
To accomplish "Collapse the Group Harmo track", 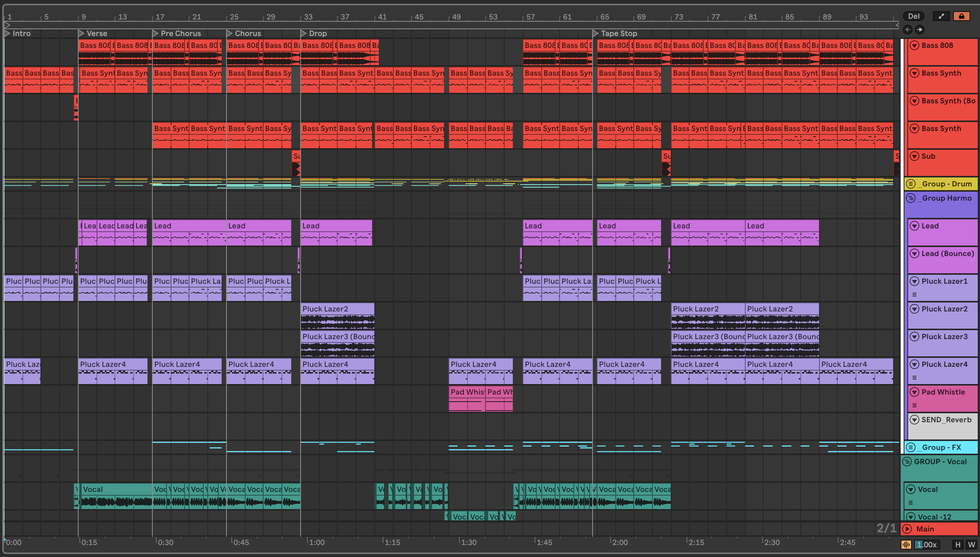I will point(911,198).
